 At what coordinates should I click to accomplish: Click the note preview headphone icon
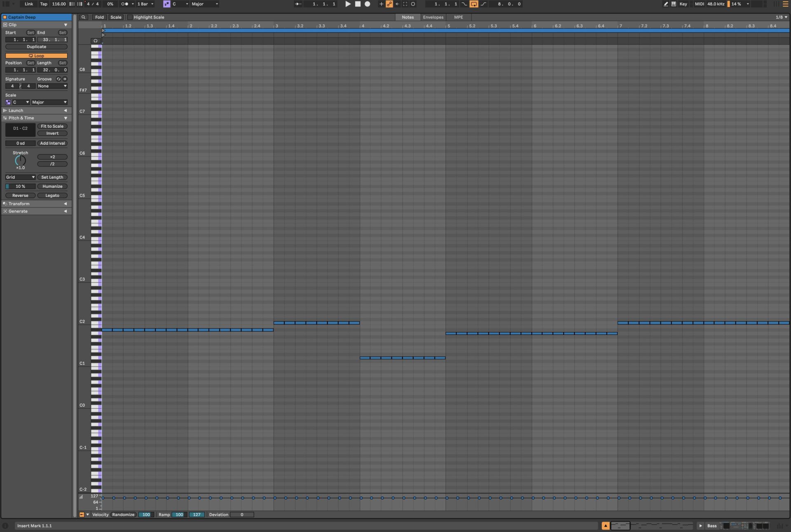95,40
